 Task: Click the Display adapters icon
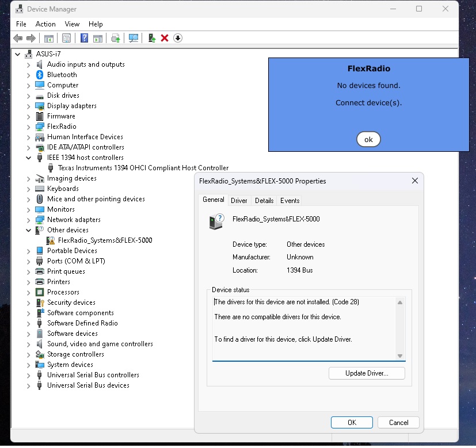point(40,106)
